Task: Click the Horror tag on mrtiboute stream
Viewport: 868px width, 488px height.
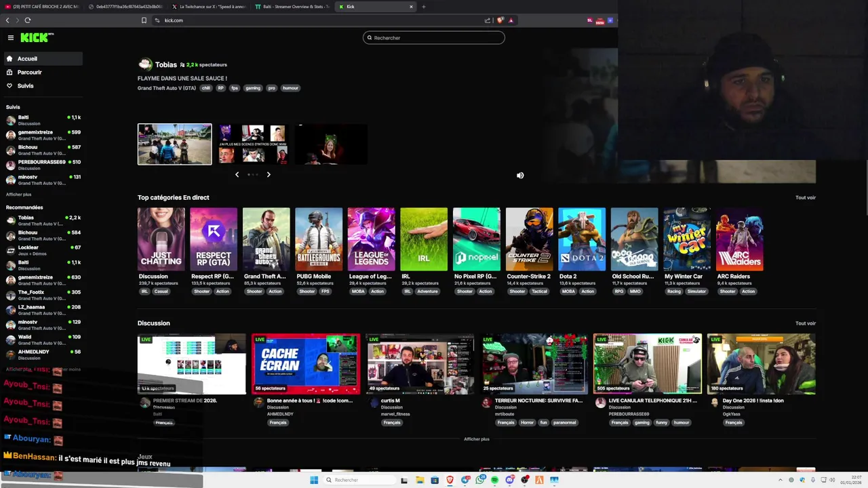Action: coord(527,423)
